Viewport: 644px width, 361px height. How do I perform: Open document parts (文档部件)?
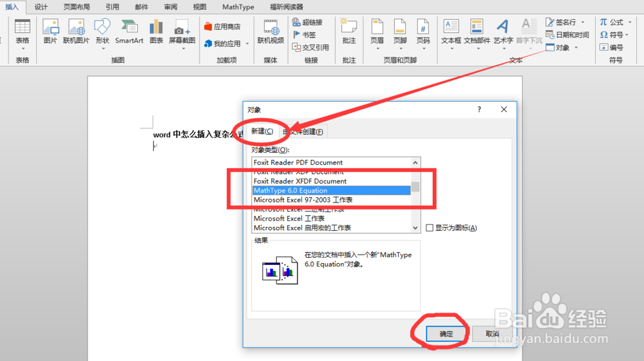coord(477,34)
